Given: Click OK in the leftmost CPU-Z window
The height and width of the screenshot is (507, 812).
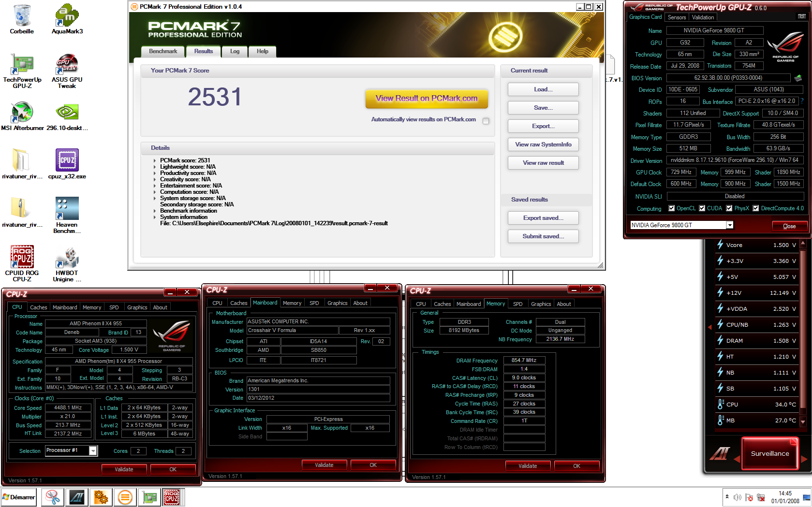Looking at the screenshot, I should [x=173, y=469].
